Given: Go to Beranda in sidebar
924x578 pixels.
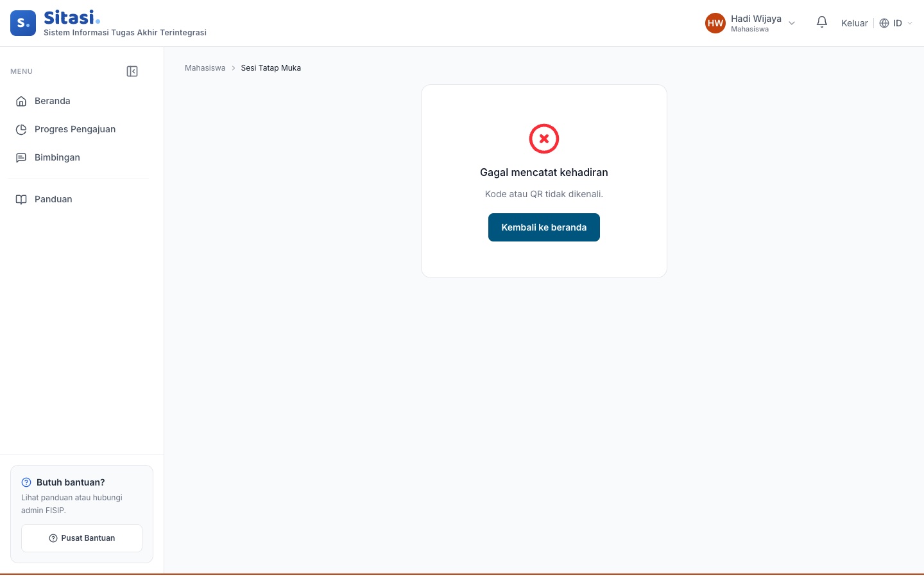Looking at the screenshot, I should point(78,101).
